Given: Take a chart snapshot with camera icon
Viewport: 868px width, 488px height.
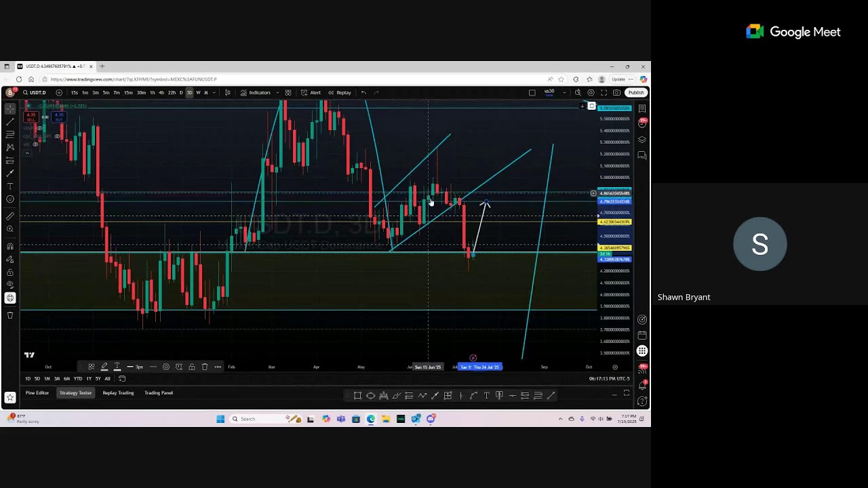Looking at the screenshot, I should [616, 93].
